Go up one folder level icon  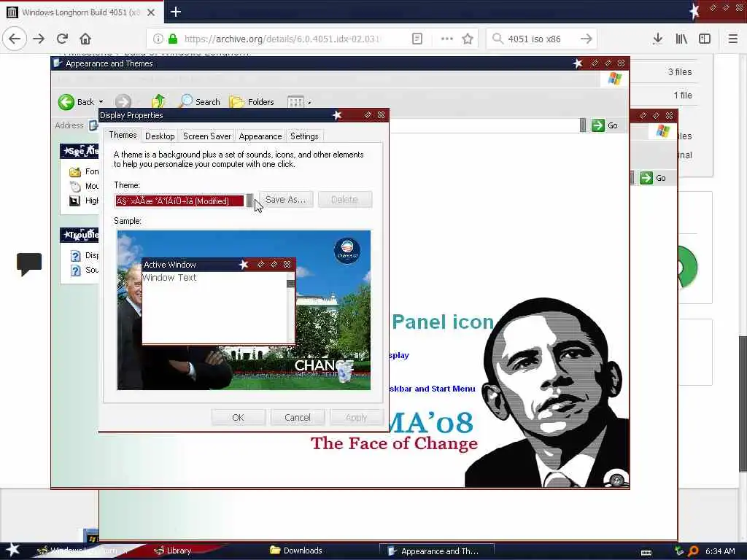158,101
